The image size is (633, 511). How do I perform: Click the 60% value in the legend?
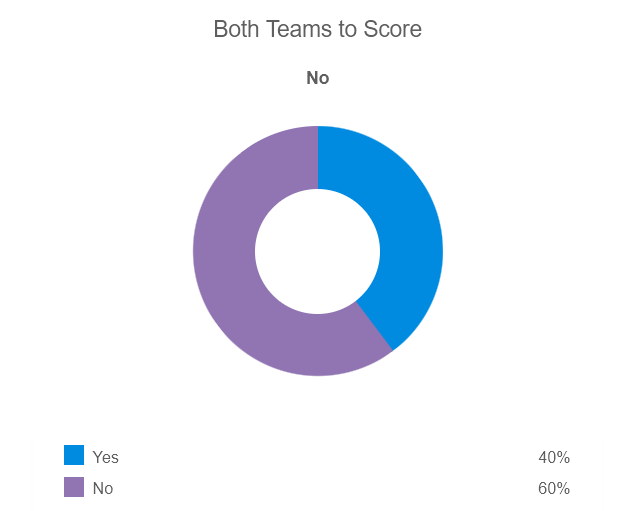pos(553,489)
